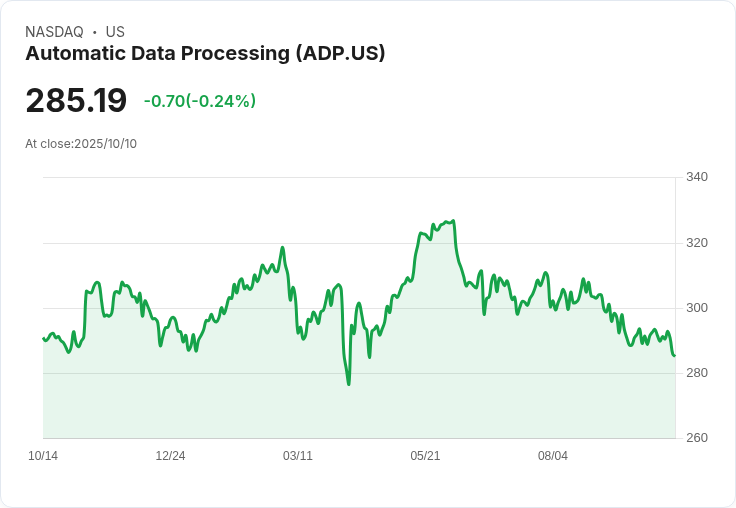The height and width of the screenshot is (508, 736).
Task: Select the Automatic Data Processing (ADP.US) title
Action: tap(205, 54)
